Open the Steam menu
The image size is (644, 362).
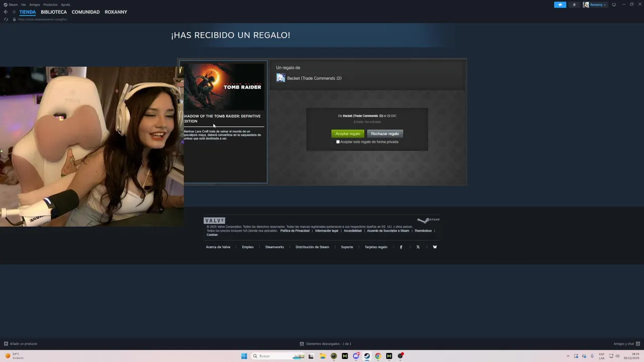pos(11,5)
